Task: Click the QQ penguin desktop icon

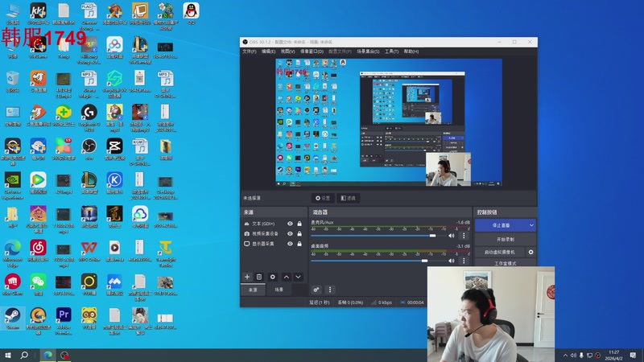Action: pyautogui.click(x=191, y=14)
